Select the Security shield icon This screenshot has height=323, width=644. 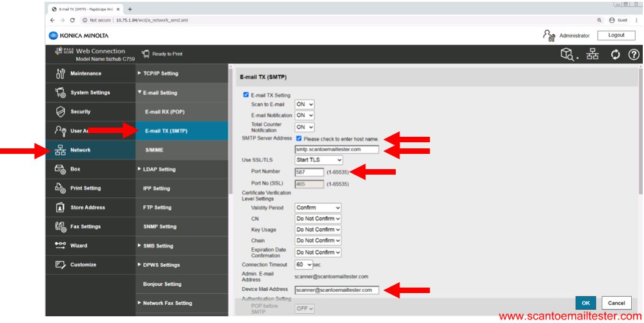pos(60,112)
